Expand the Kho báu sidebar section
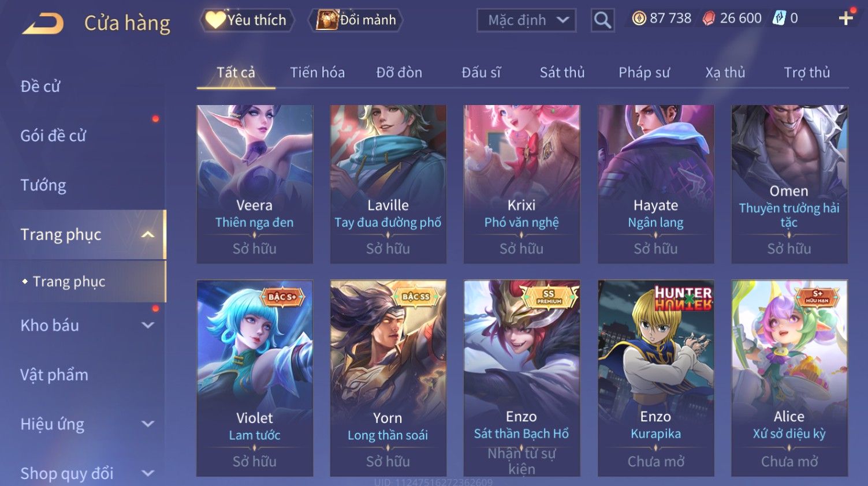This screenshot has height=486, width=868. coord(148,325)
